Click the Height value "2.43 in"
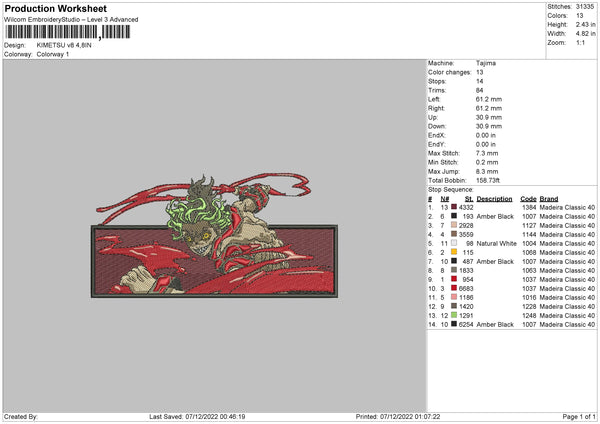600x424 pixels. point(585,24)
